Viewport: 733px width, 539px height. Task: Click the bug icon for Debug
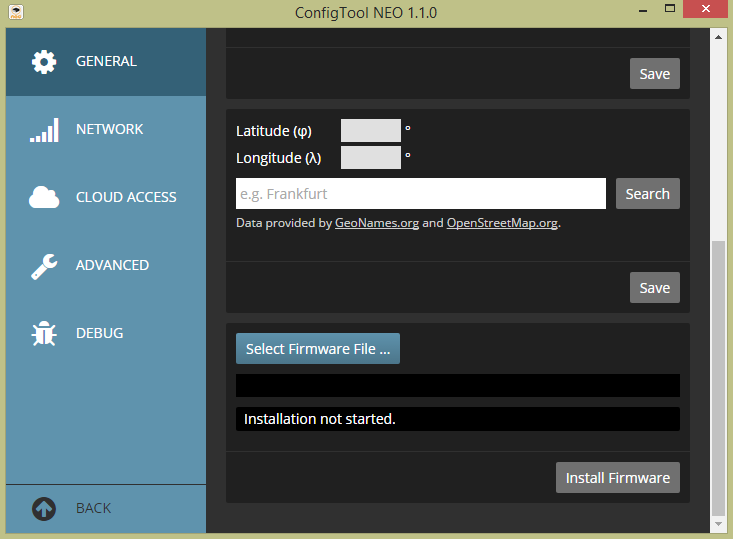tap(44, 334)
